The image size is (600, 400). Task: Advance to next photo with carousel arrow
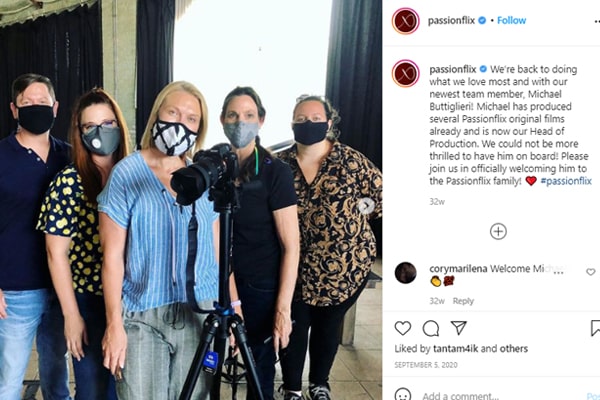[x=366, y=206]
